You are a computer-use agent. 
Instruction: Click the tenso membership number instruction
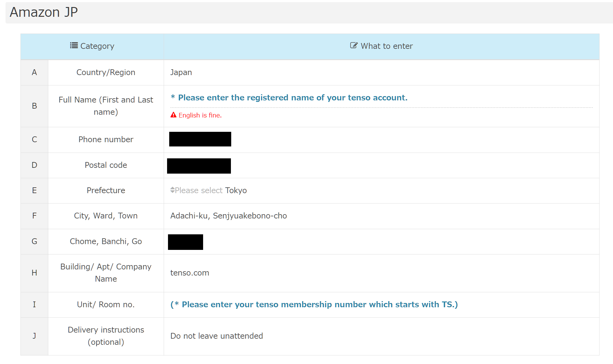point(314,305)
